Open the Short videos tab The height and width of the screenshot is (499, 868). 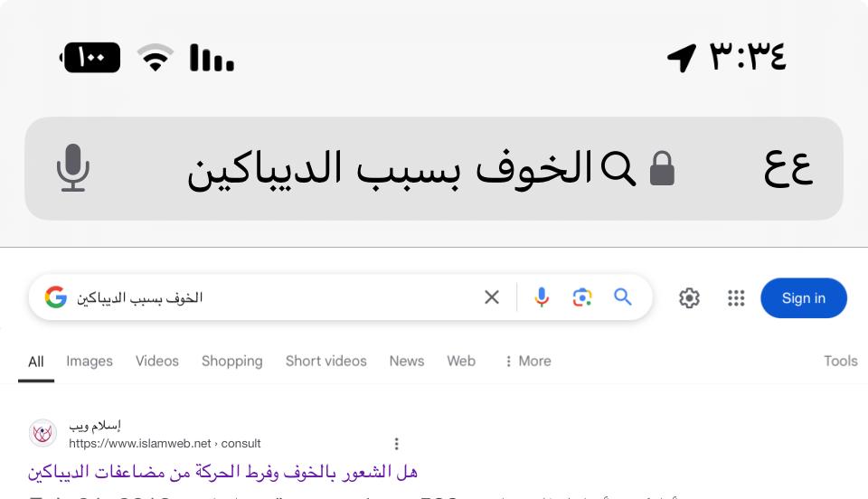[x=326, y=362]
